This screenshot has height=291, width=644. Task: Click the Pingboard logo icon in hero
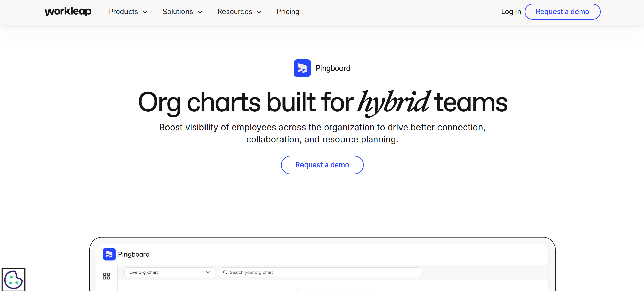(x=302, y=68)
